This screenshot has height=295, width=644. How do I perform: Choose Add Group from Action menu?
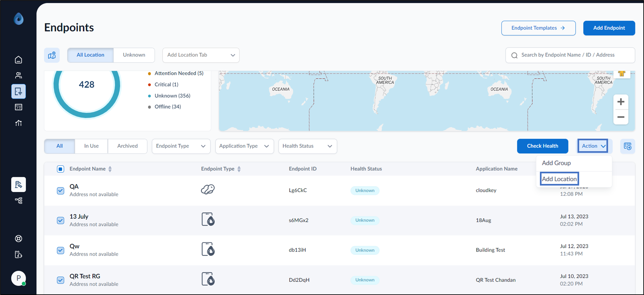point(556,163)
